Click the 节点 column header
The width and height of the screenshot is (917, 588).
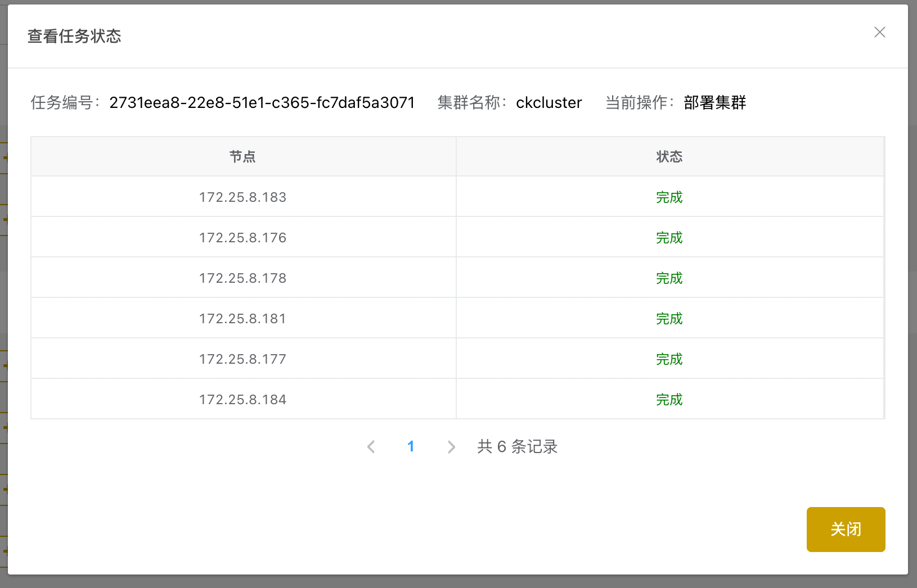click(x=242, y=157)
